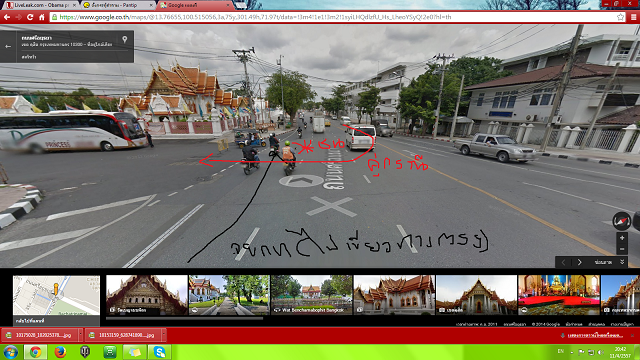Zoom in with the plus button
Viewport: 640px width, 360px height.
tap(622, 238)
